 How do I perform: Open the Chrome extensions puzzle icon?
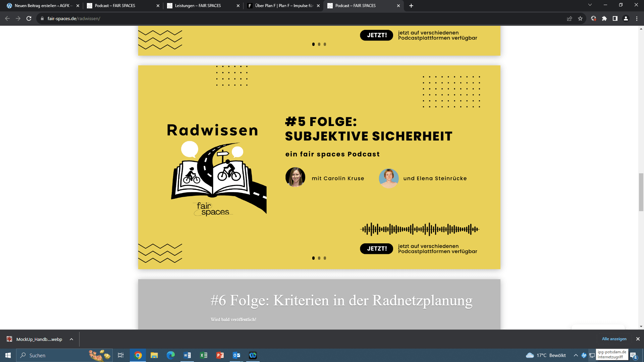pos(604,18)
